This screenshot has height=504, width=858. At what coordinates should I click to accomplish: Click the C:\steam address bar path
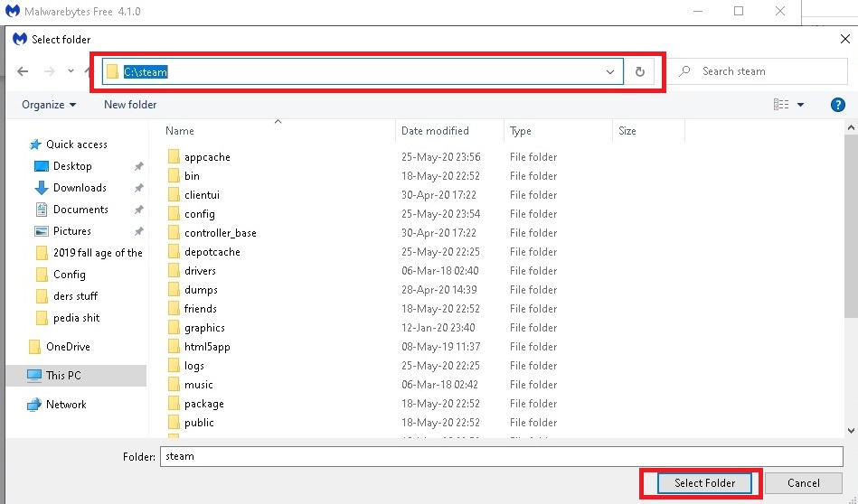[x=146, y=72]
